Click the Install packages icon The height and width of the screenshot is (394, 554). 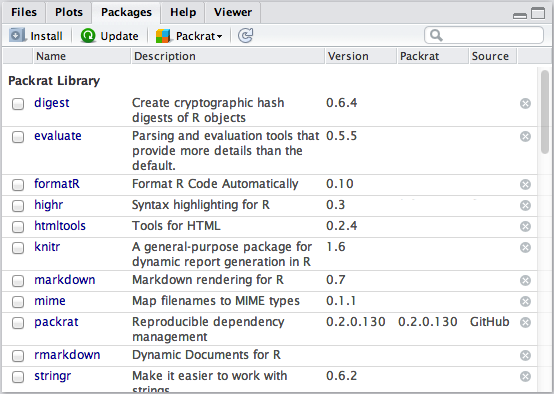click(17, 35)
